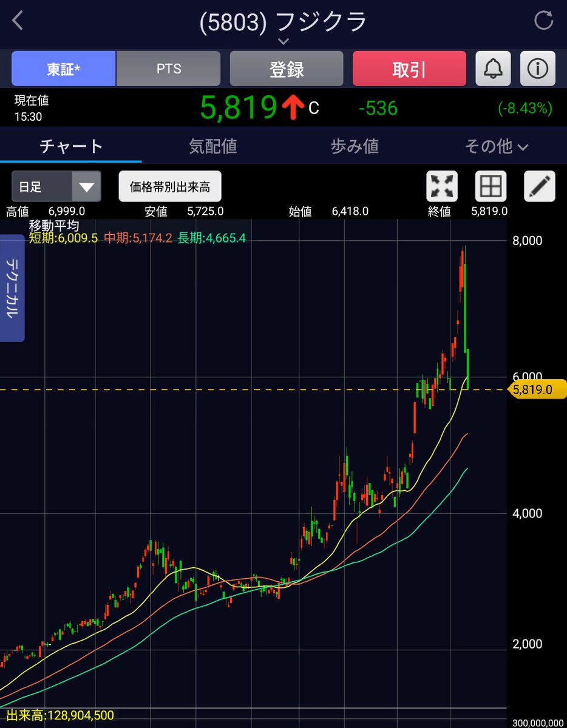567x728 pixels.
Task: Open the 日足 timeframe dropdown
Action: [56, 186]
